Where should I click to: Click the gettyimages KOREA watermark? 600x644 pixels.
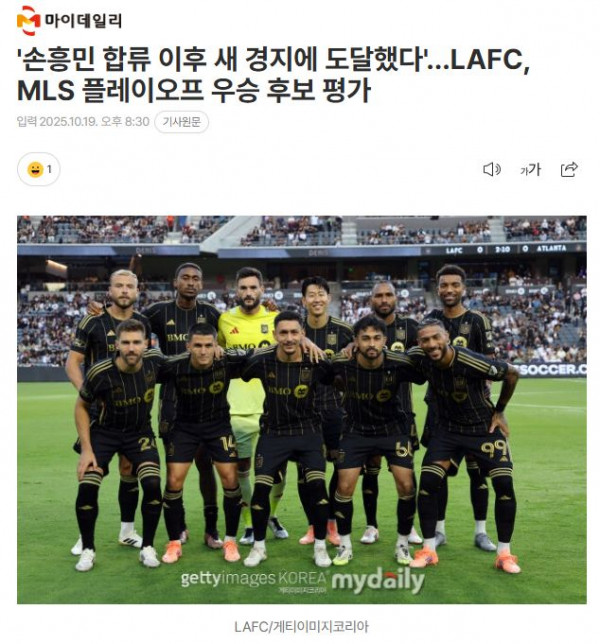(x=255, y=579)
